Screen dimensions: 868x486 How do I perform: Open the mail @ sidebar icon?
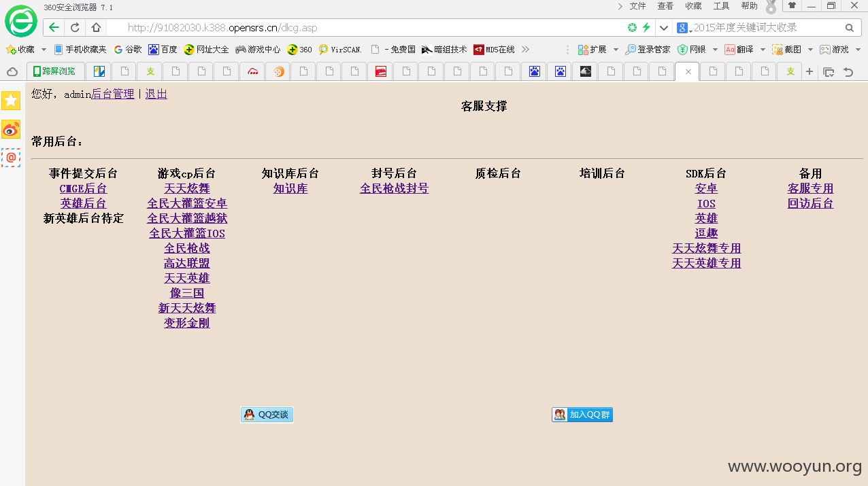[x=11, y=158]
